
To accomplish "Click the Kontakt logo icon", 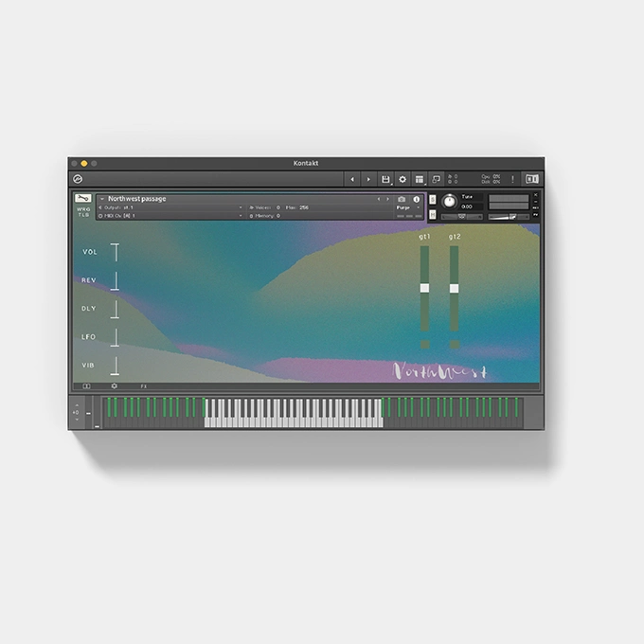I will (78, 178).
